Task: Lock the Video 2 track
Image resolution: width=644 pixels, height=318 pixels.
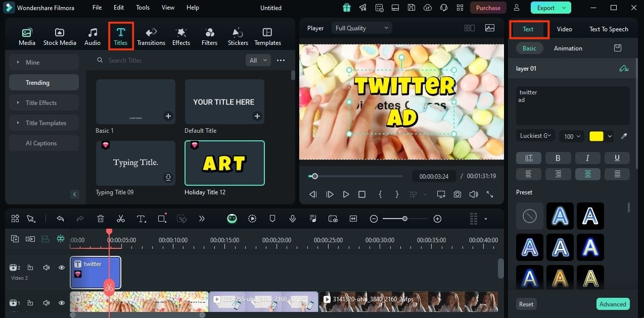Action: click(x=30, y=268)
